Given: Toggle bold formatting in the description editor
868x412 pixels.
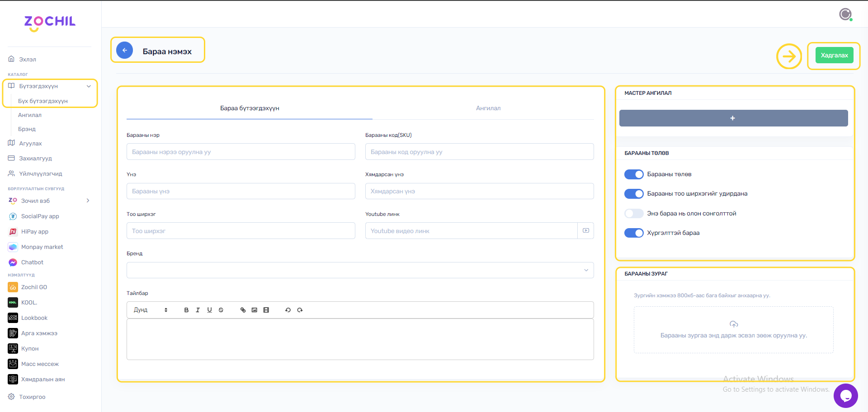Looking at the screenshot, I should click(186, 310).
